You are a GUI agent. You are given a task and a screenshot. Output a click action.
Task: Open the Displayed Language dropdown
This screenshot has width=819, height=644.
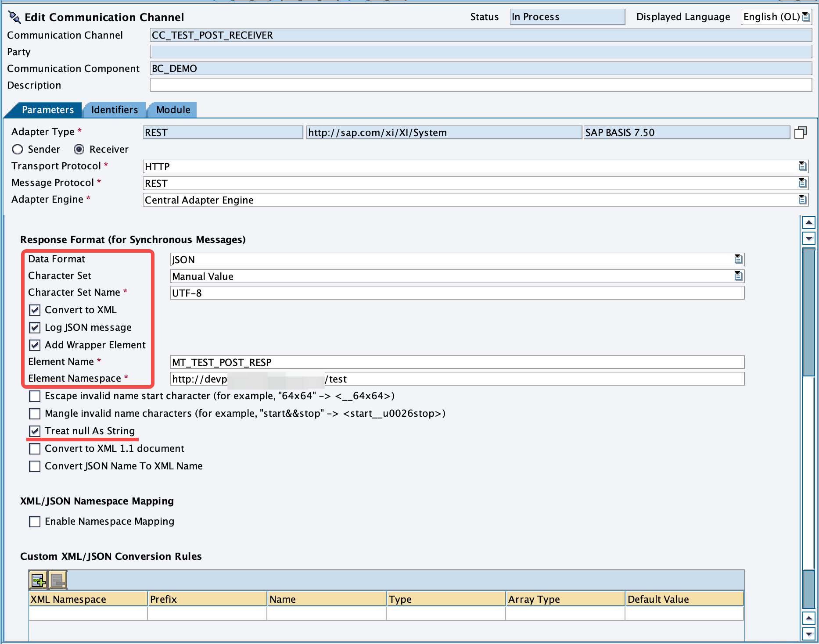pyautogui.click(x=806, y=17)
